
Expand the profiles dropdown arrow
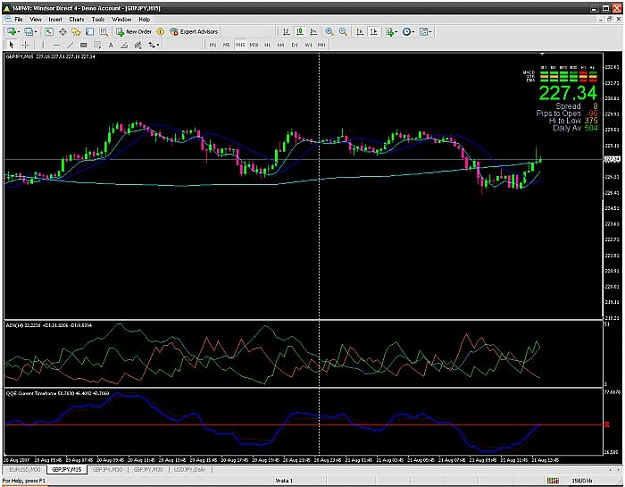pyautogui.click(x=35, y=31)
